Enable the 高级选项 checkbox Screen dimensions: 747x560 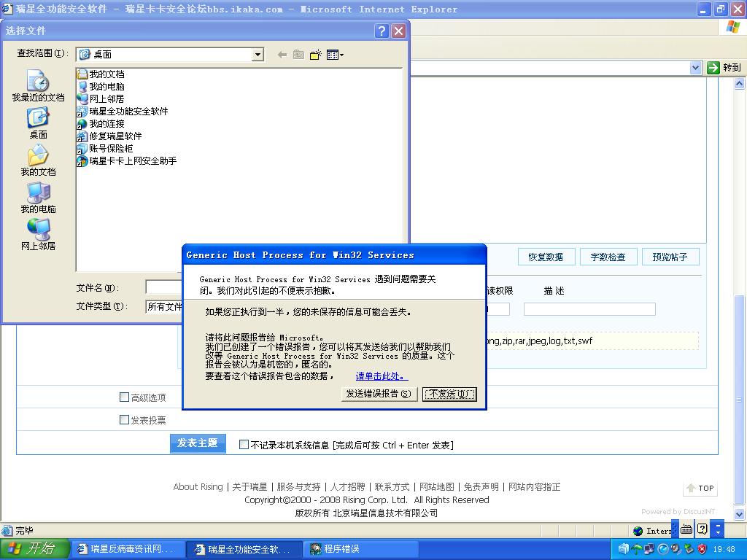[x=124, y=397]
